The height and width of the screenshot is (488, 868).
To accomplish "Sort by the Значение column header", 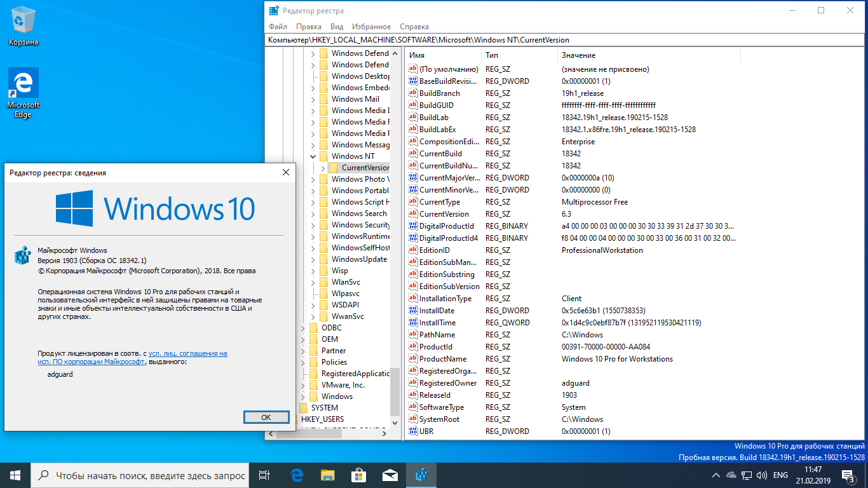I will pyautogui.click(x=649, y=55).
